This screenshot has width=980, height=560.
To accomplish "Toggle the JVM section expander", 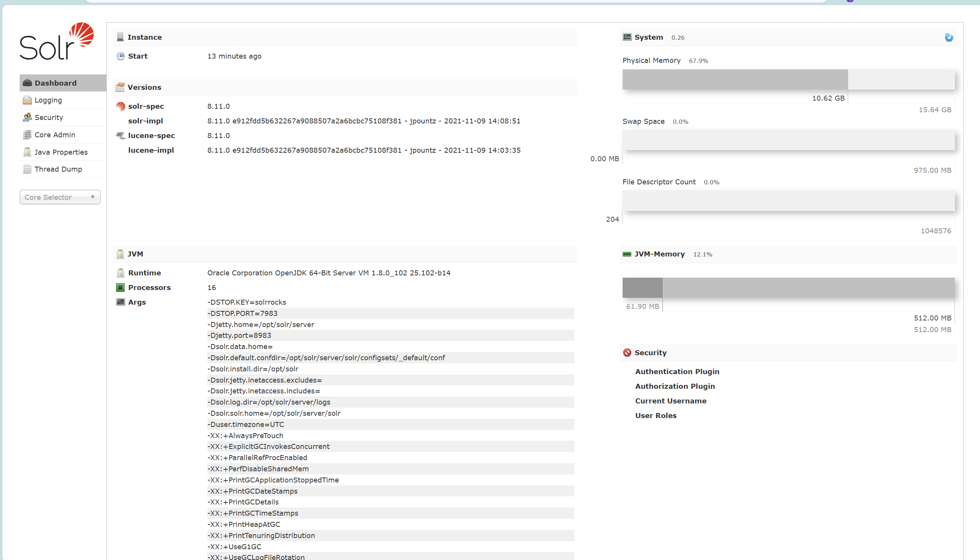I will click(x=135, y=253).
